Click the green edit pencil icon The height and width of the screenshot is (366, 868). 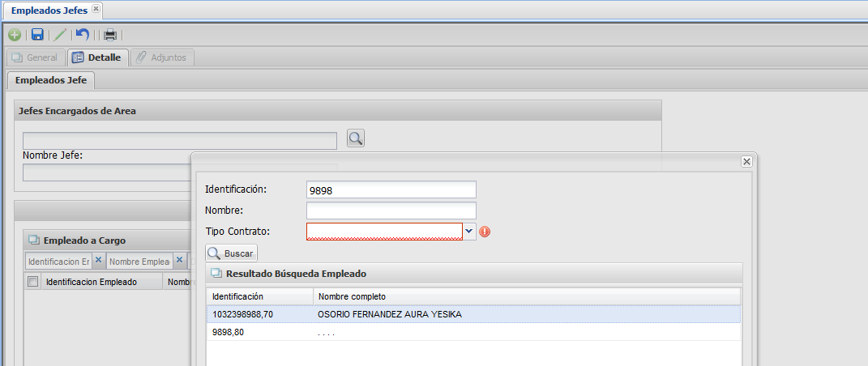(60, 35)
